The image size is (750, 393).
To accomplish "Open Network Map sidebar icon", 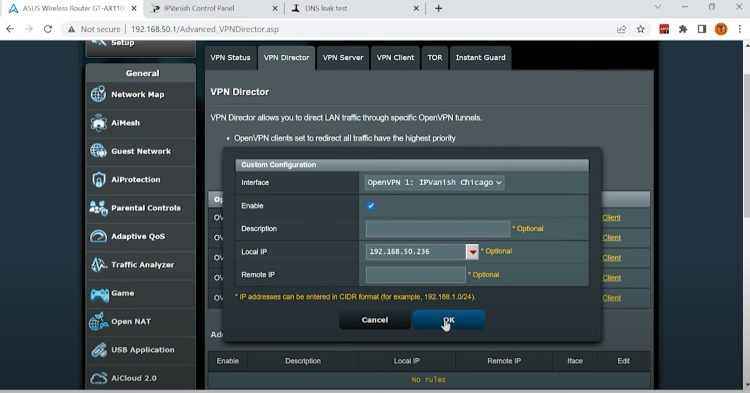I will coord(98,94).
